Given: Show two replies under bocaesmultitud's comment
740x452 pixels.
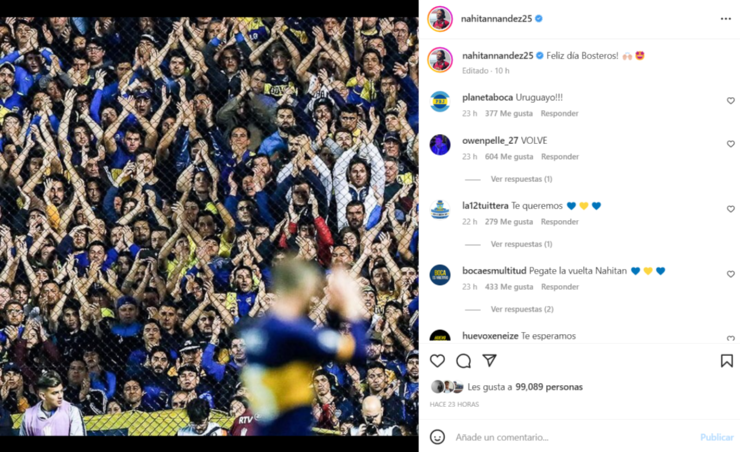Looking at the screenshot, I should pyautogui.click(x=522, y=309).
